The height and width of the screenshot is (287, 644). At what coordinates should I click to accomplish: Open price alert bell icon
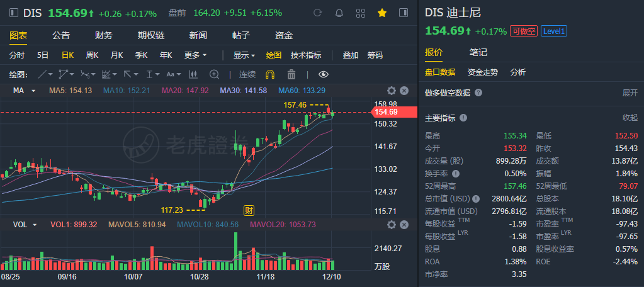pyautogui.click(x=339, y=13)
